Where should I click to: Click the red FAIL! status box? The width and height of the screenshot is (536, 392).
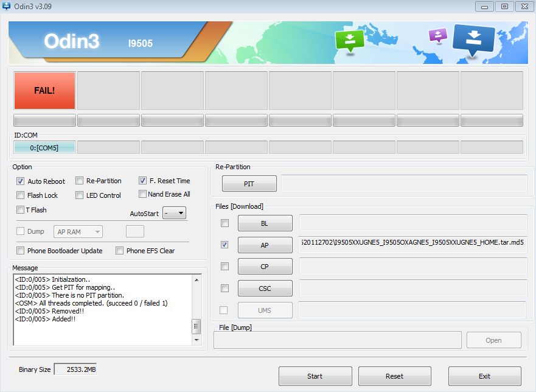point(44,90)
